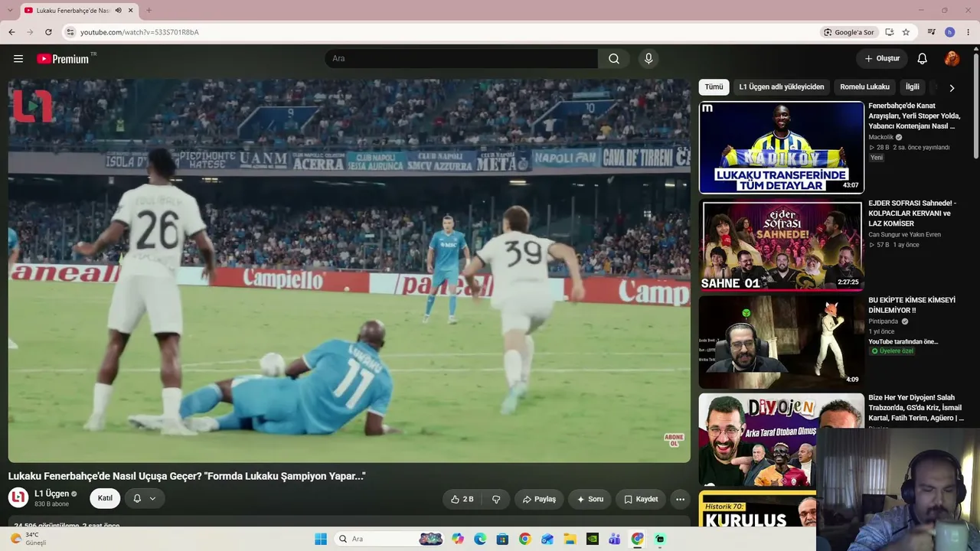Click the browser address bar URL
This screenshot has width=980, height=551.
[x=139, y=32]
